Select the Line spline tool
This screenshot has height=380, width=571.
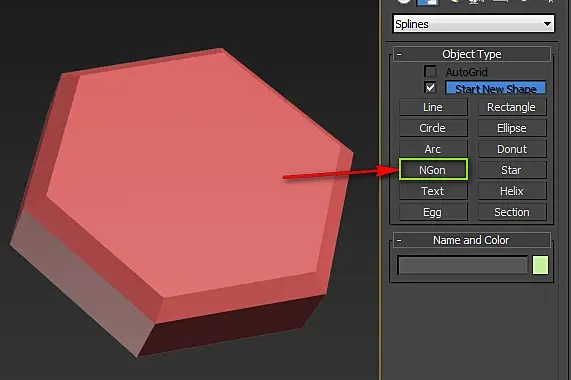pos(433,107)
